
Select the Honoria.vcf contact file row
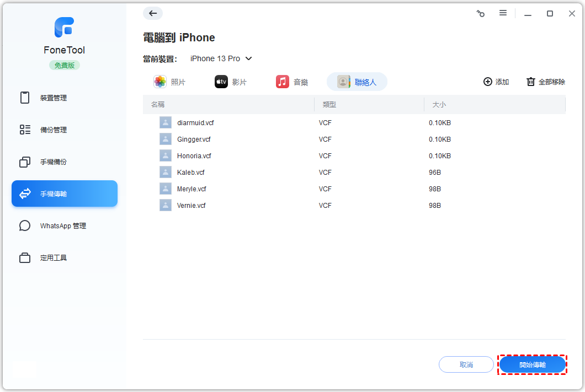coord(194,156)
